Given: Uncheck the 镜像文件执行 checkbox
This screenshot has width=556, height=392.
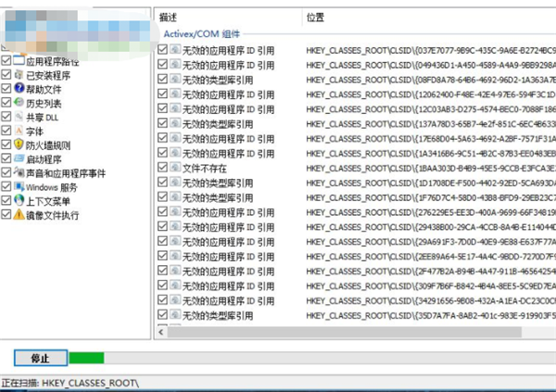Looking at the screenshot, I should tap(6, 214).
